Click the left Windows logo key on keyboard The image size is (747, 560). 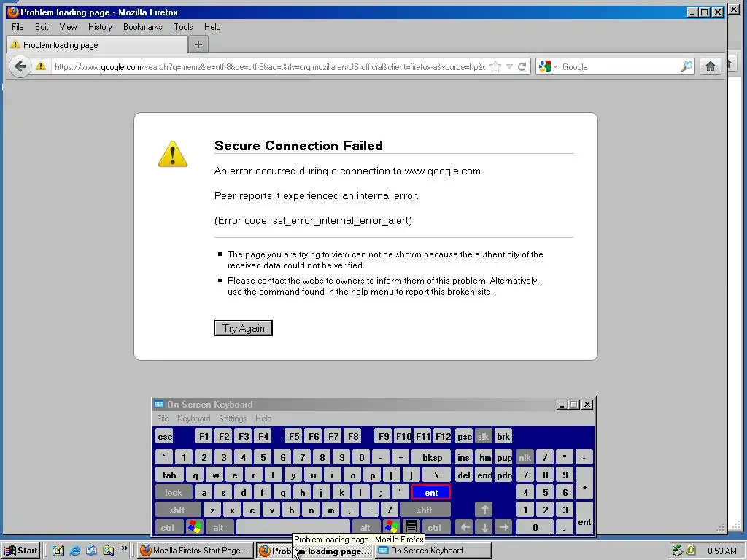click(195, 528)
